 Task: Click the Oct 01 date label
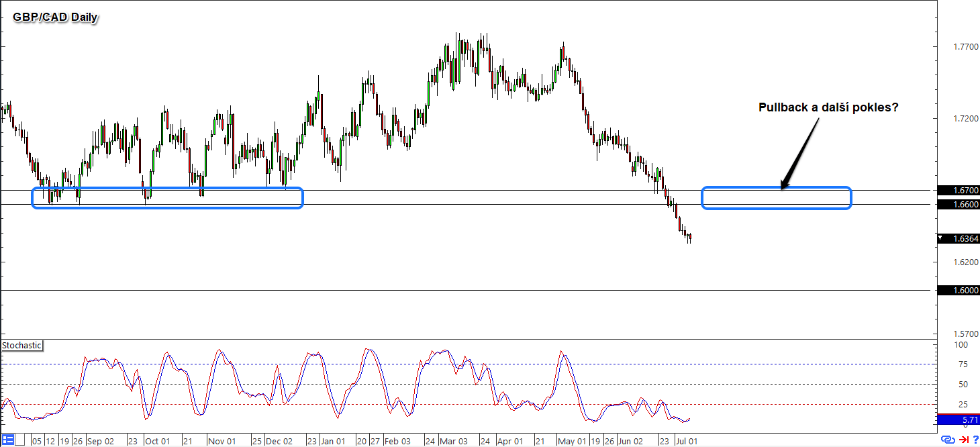[159, 442]
